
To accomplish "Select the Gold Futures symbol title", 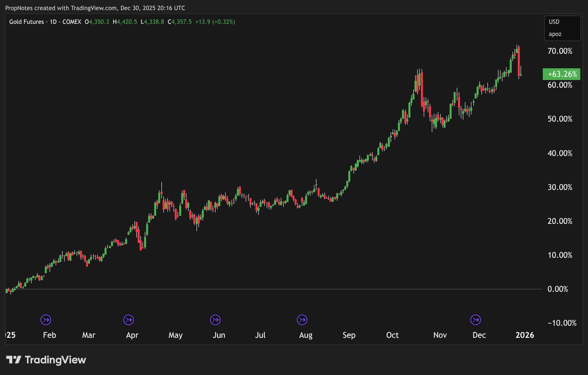I will 26,22.
